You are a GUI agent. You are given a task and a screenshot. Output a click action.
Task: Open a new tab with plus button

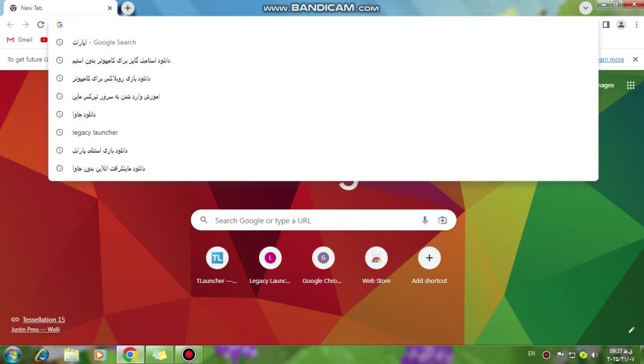click(128, 8)
